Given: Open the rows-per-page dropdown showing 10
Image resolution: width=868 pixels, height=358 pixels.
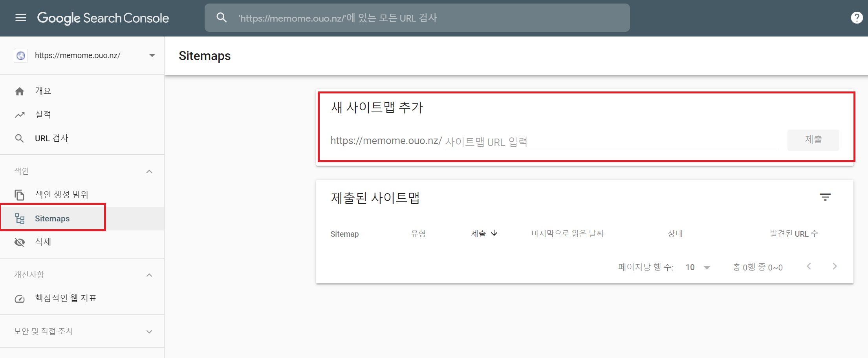Looking at the screenshot, I should point(698,267).
